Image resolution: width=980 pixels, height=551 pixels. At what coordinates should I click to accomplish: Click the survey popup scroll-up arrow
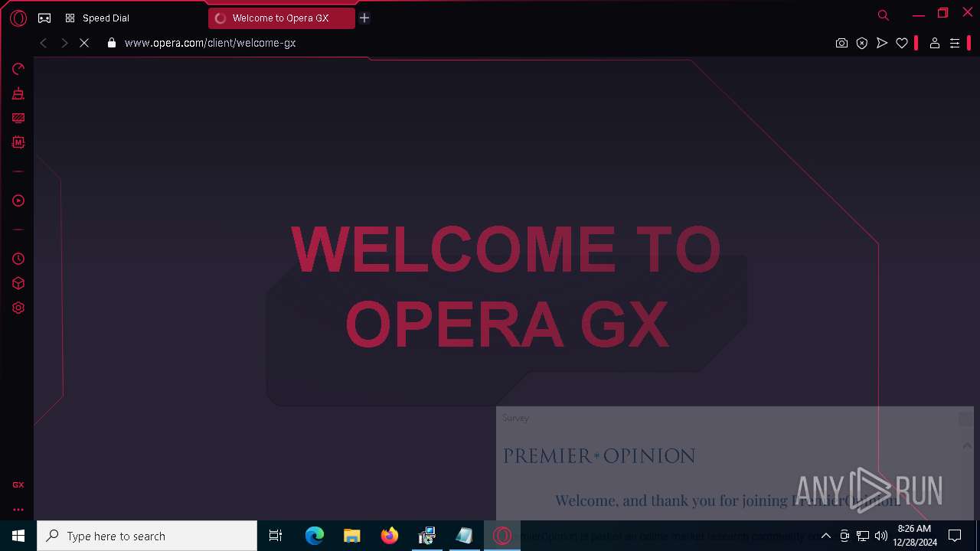[x=967, y=445]
